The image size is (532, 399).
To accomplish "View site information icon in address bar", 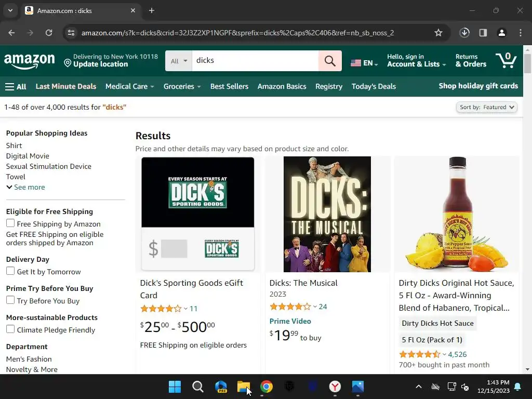I will click(71, 33).
